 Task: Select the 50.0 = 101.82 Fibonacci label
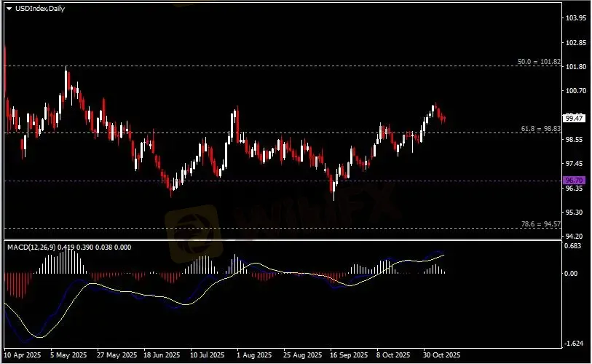(539, 61)
